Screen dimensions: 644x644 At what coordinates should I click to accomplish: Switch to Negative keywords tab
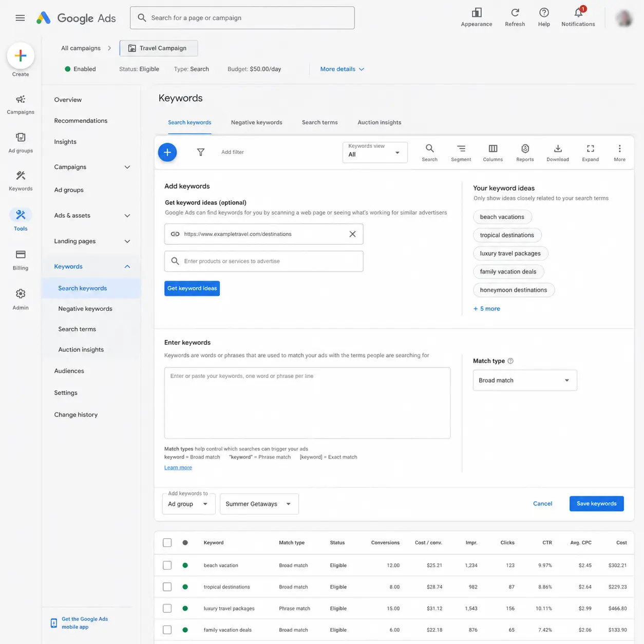[257, 122]
